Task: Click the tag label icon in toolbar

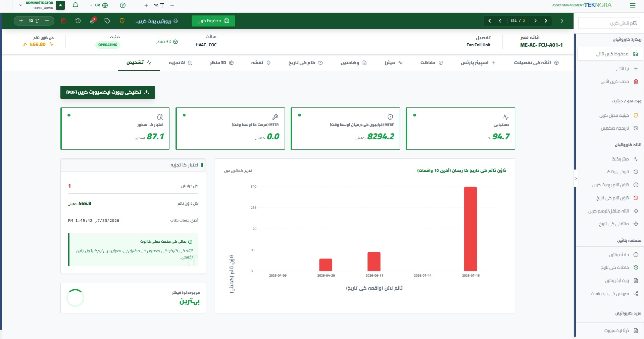Action: pyautogui.click(x=107, y=21)
